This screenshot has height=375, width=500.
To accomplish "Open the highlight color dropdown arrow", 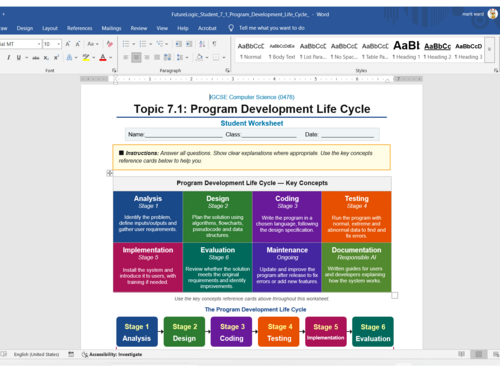I will click(x=94, y=58).
